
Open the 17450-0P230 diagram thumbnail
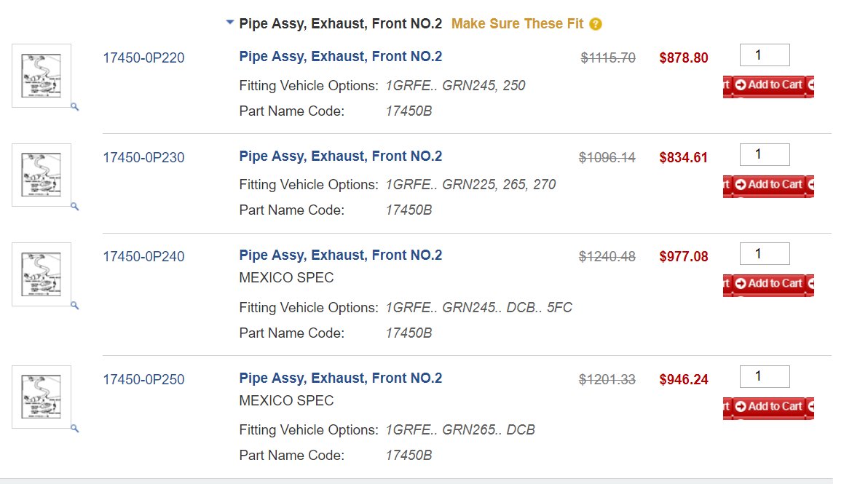42,175
